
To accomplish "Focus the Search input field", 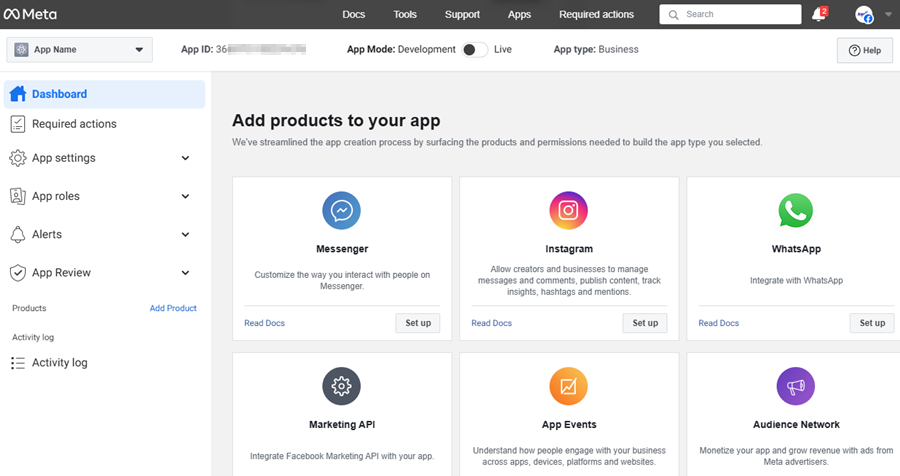I will 731,14.
